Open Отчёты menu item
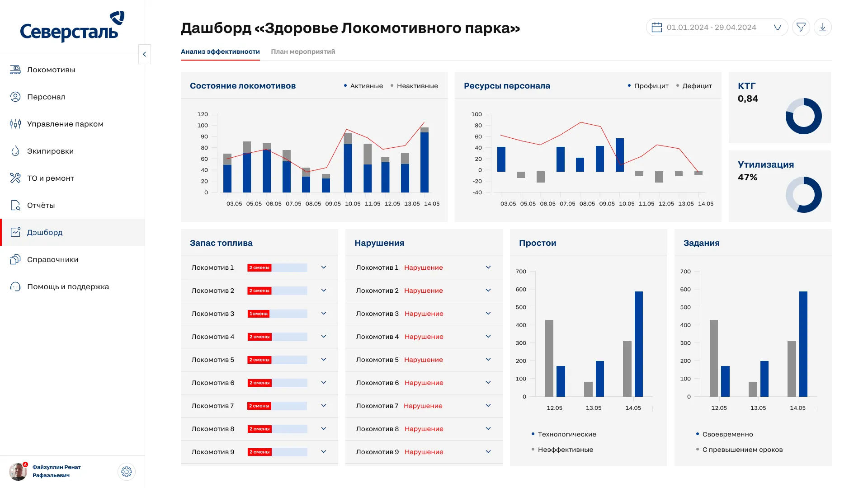The image size is (868, 488). [x=72, y=205]
